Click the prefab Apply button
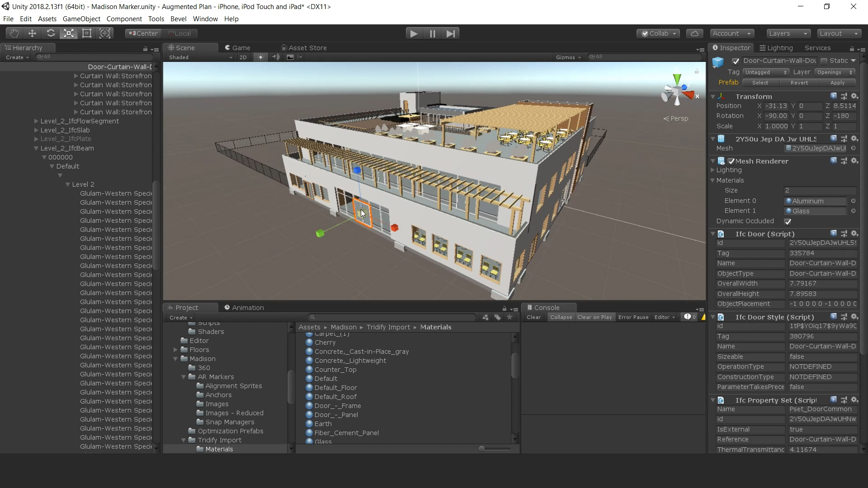868x488 pixels. click(x=837, y=83)
